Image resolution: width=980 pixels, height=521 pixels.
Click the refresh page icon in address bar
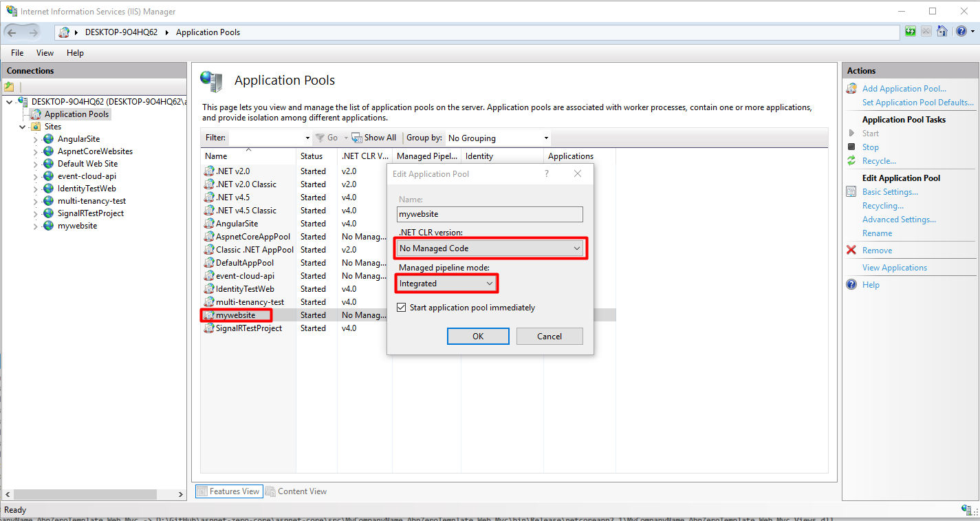[x=911, y=32]
